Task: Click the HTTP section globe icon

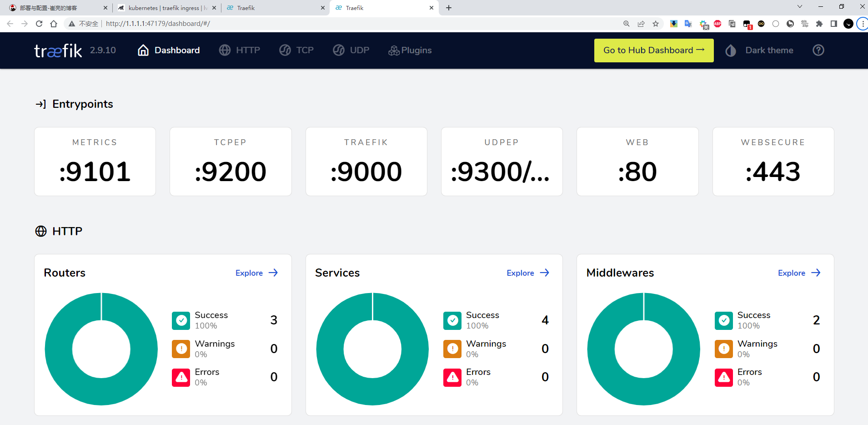Action: click(x=41, y=231)
